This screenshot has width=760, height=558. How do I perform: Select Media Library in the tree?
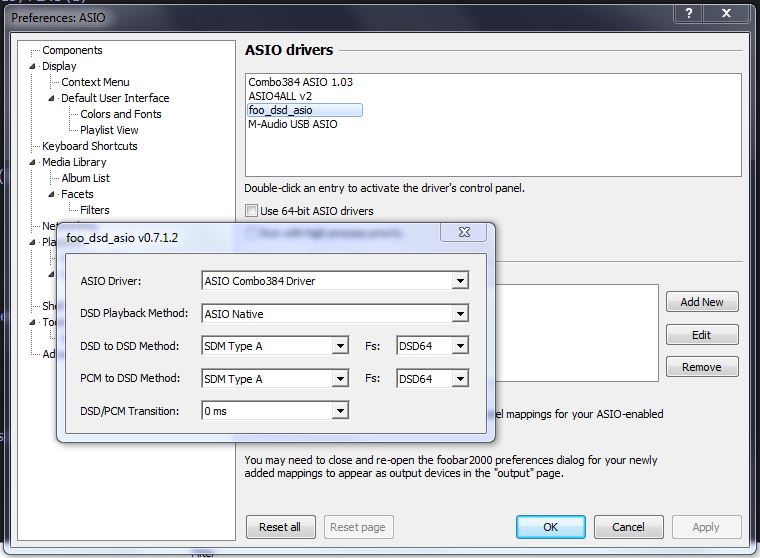(74, 162)
